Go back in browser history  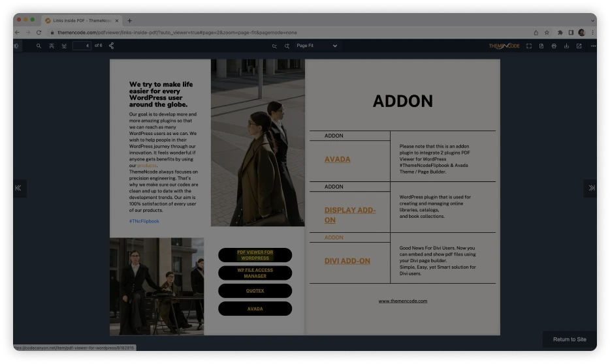[x=17, y=33]
